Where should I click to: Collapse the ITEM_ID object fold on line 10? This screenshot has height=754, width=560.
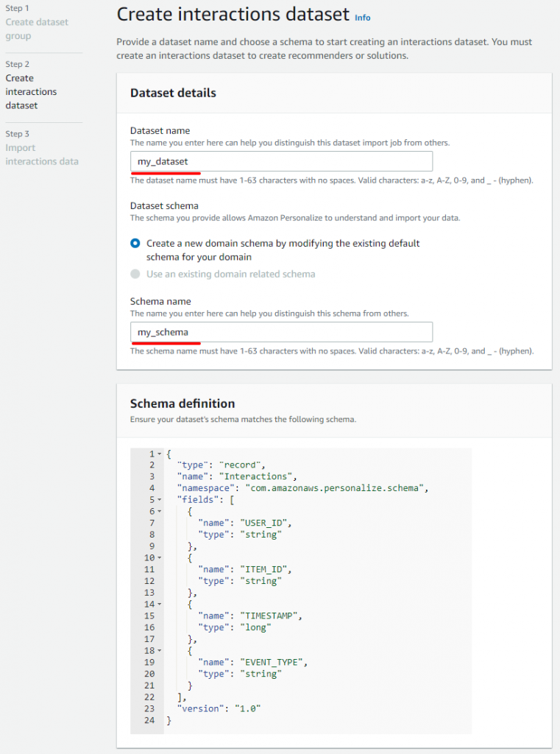pyautogui.click(x=160, y=558)
